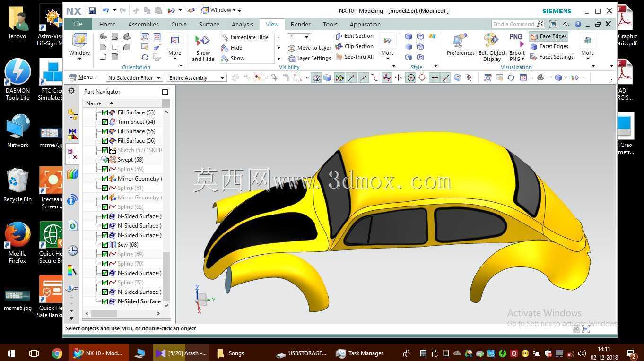Screen dimensions: 644x361
Task: Switch to the Assemblies tab
Action: pyautogui.click(x=143, y=24)
